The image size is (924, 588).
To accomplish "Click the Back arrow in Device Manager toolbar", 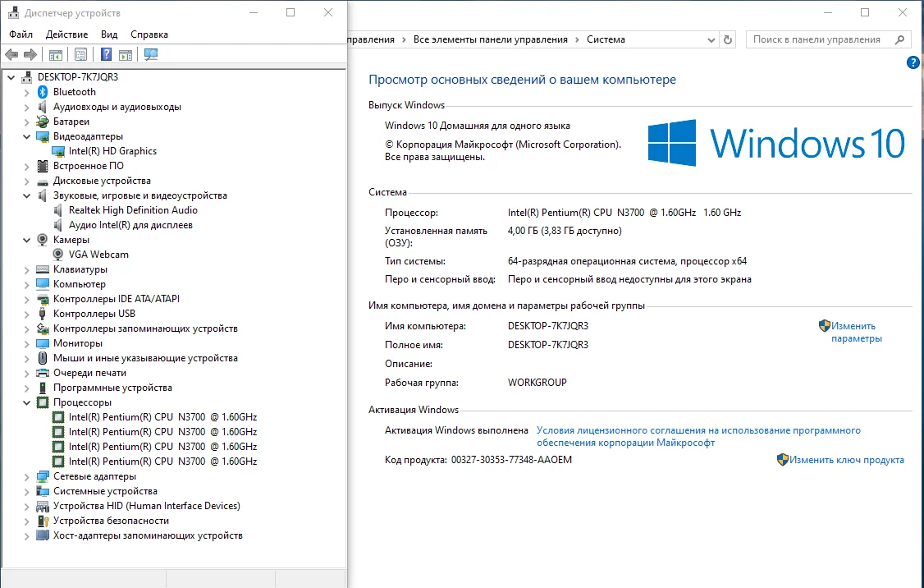I will (11, 55).
